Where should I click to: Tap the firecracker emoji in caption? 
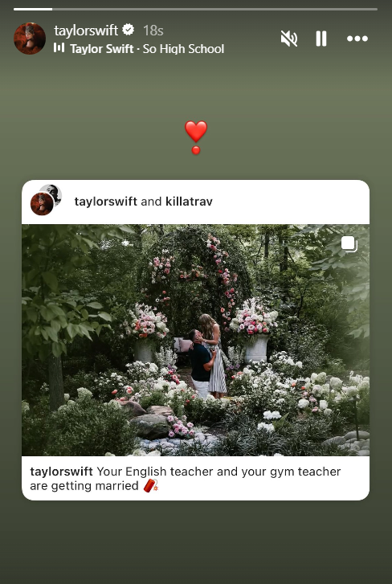click(151, 486)
